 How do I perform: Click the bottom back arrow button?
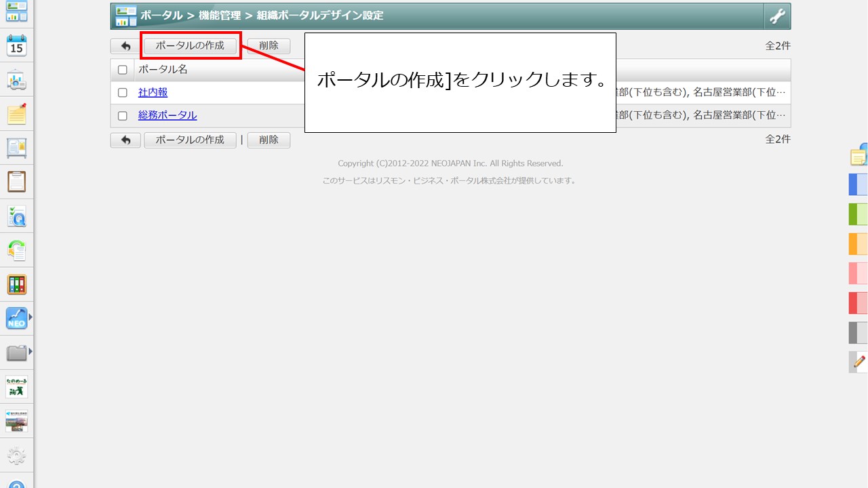[x=125, y=140]
